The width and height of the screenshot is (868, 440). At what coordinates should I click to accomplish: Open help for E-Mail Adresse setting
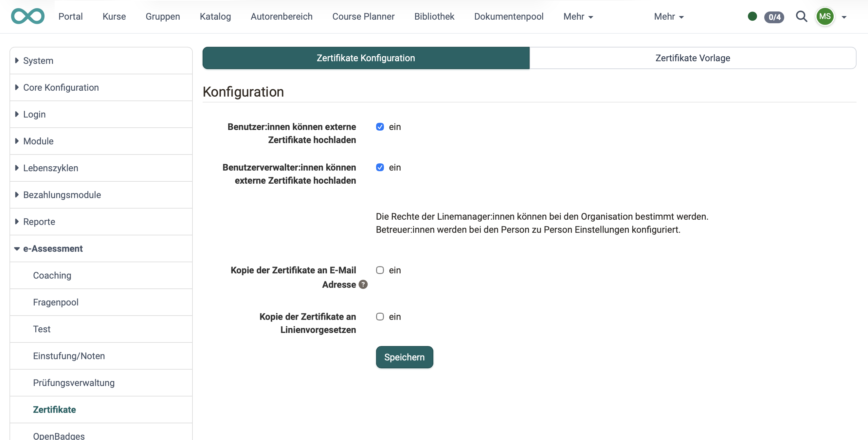pos(363,284)
